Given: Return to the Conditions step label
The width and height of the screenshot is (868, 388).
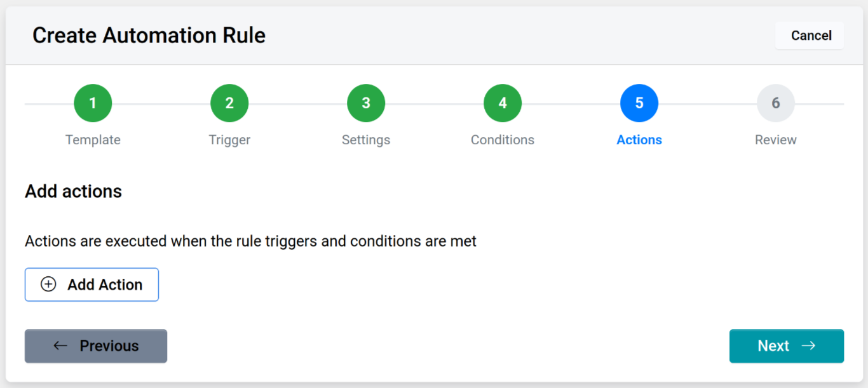Looking at the screenshot, I should point(503,140).
